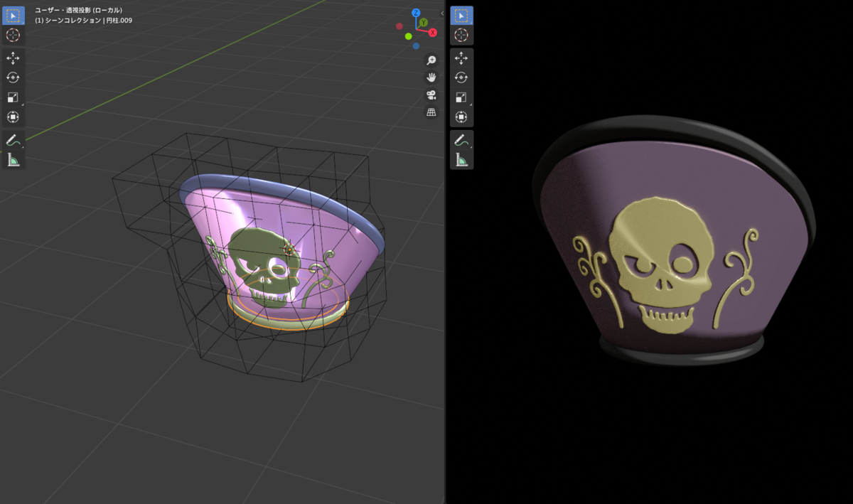Pick the Rotate tool in left viewport
The height and width of the screenshot is (504, 853).
click(x=13, y=78)
